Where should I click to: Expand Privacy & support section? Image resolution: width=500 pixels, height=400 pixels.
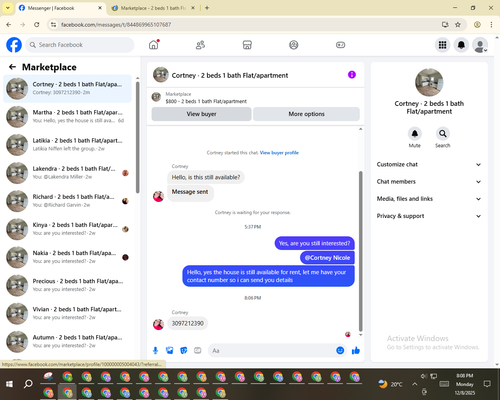point(429,216)
